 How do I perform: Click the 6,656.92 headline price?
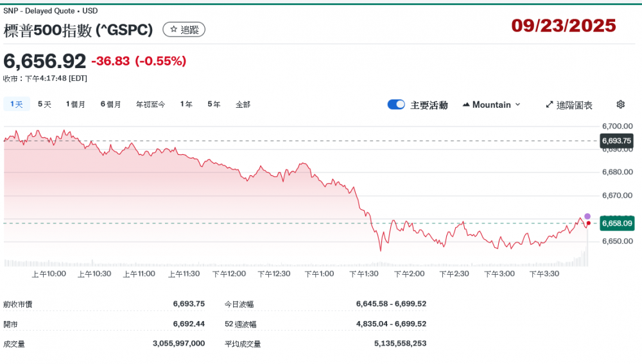(45, 61)
